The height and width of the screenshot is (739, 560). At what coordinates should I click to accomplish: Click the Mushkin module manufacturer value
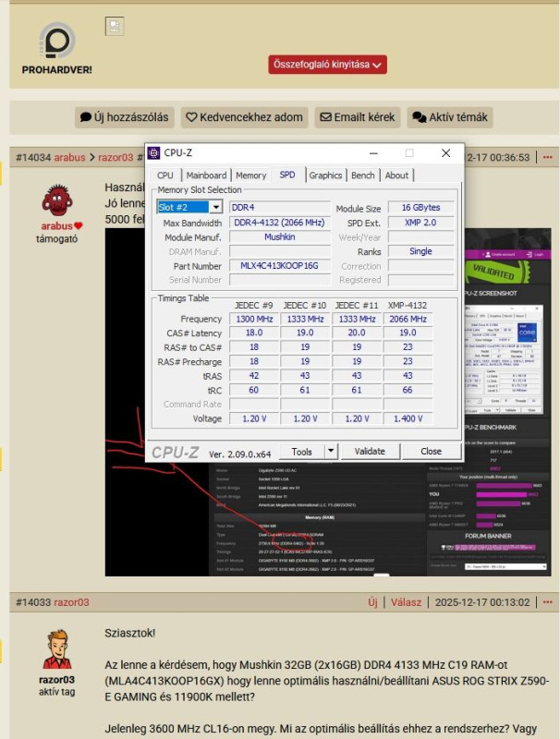279,237
